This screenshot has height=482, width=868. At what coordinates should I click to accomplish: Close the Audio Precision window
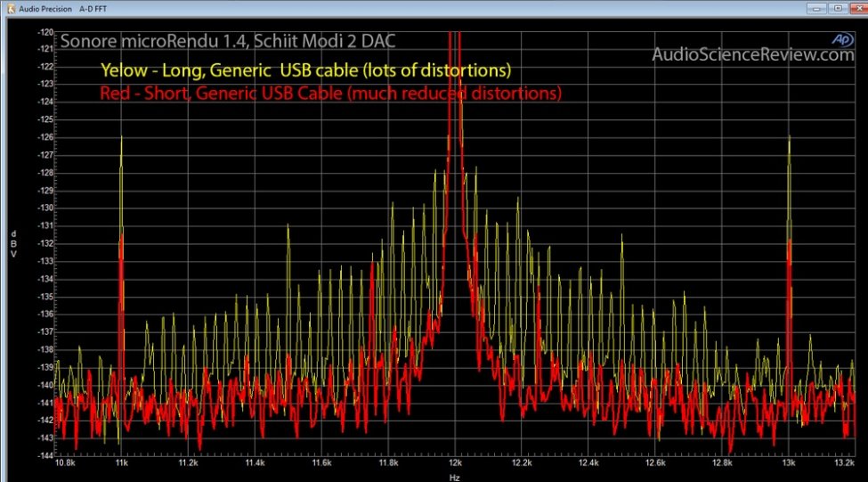click(859, 8)
